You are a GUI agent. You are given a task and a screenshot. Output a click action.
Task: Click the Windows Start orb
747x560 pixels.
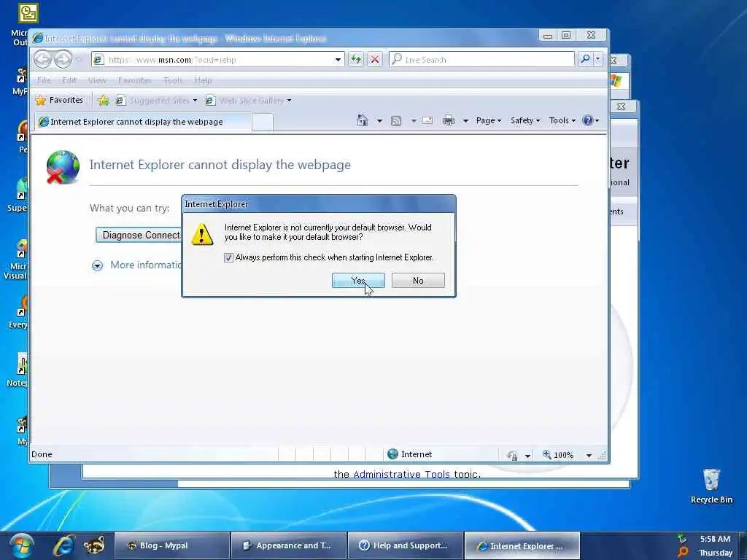20,545
